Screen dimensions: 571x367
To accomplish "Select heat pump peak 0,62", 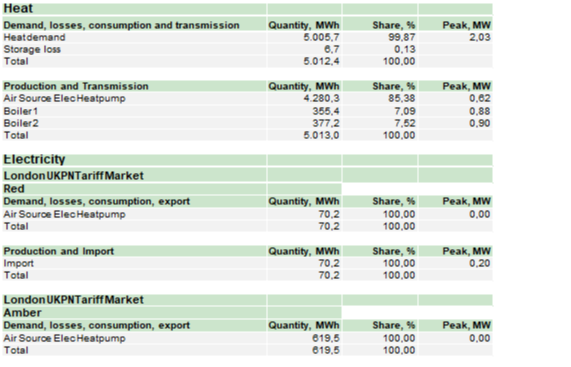I will click(480, 98).
